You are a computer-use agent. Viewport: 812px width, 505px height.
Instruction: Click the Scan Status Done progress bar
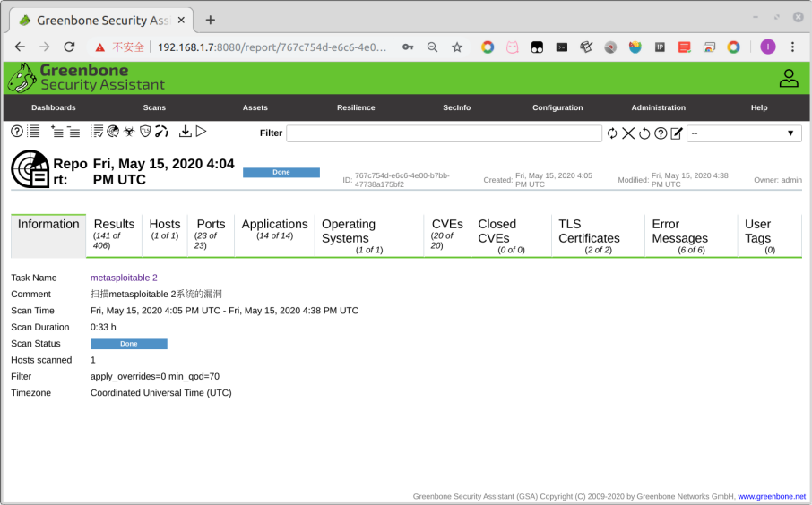128,344
